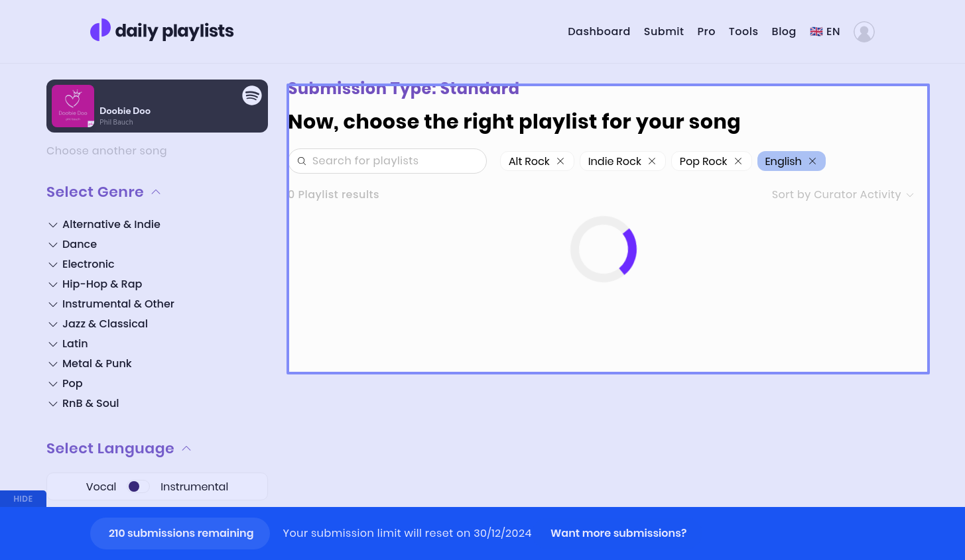Screen dimensions: 965x560
Task: Expand the Metal & Punk genre
Action: 53,364
